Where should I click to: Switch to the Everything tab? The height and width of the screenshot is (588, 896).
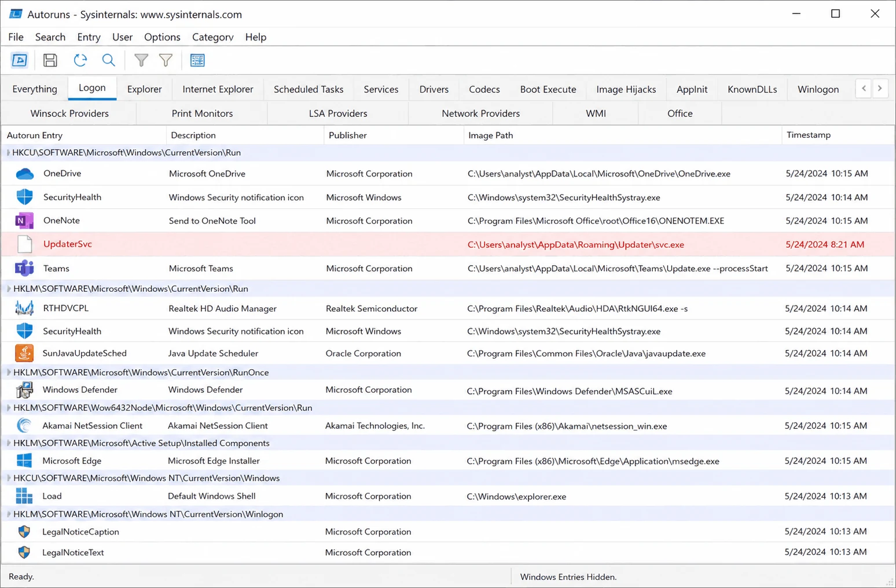click(x=35, y=89)
